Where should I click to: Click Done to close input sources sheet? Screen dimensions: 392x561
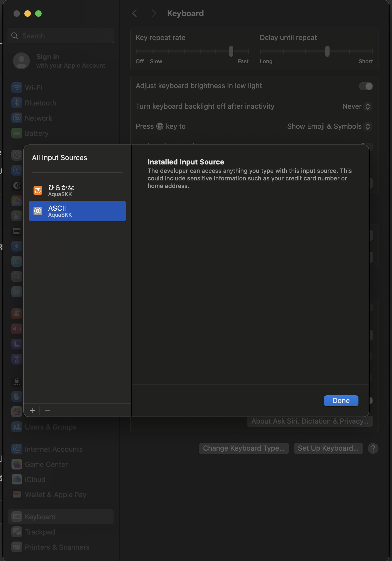pyautogui.click(x=341, y=401)
